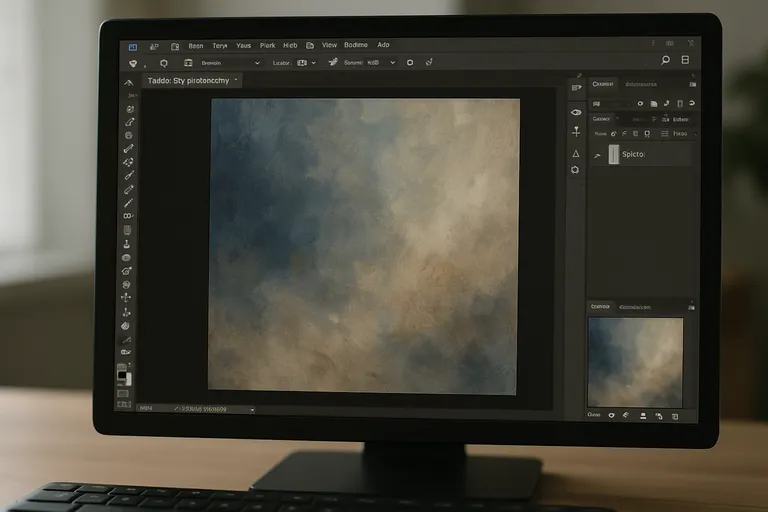Viewport: 768px width, 512px height.
Task: Click the eye icon in the collapsed panel strip
Action: (x=576, y=112)
